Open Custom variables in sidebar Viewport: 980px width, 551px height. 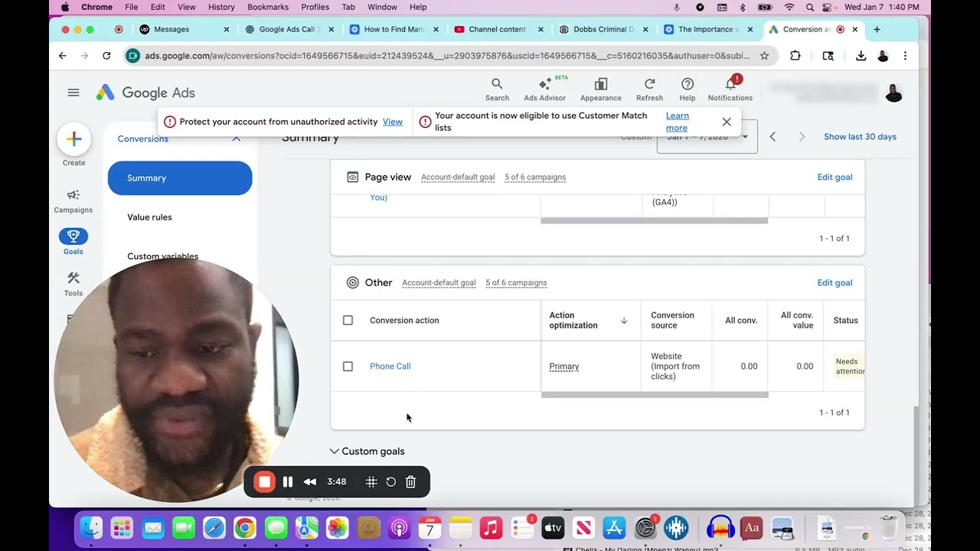(x=163, y=256)
